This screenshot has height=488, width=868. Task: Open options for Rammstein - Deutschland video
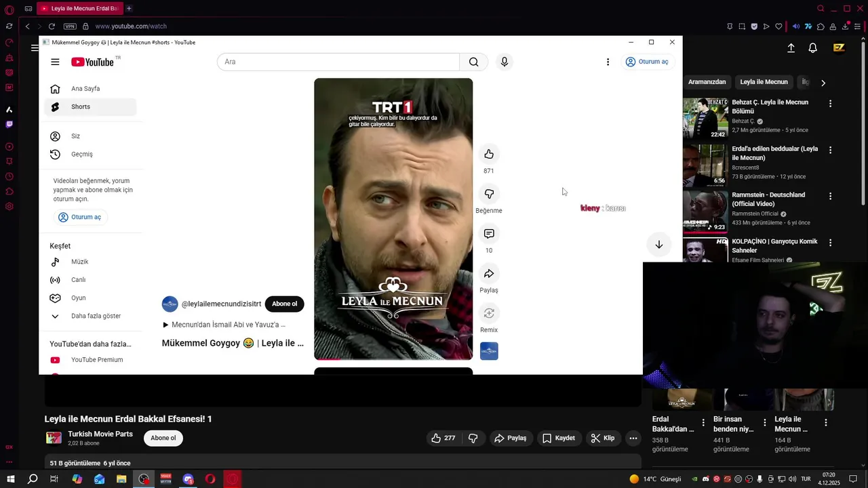(830, 196)
